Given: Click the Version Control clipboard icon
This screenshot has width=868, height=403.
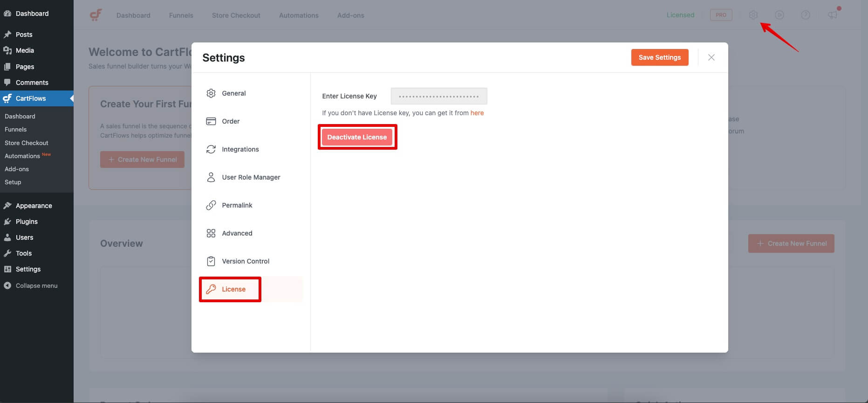Looking at the screenshot, I should (211, 261).
